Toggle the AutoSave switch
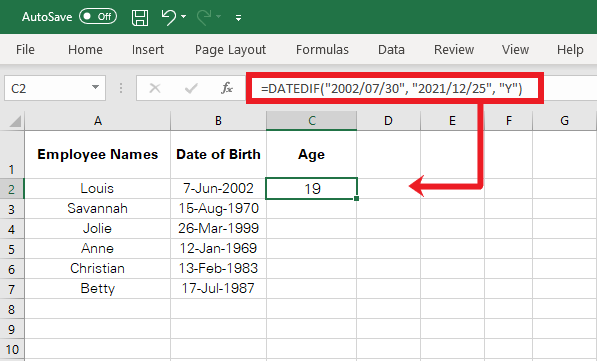 (98, 17)
